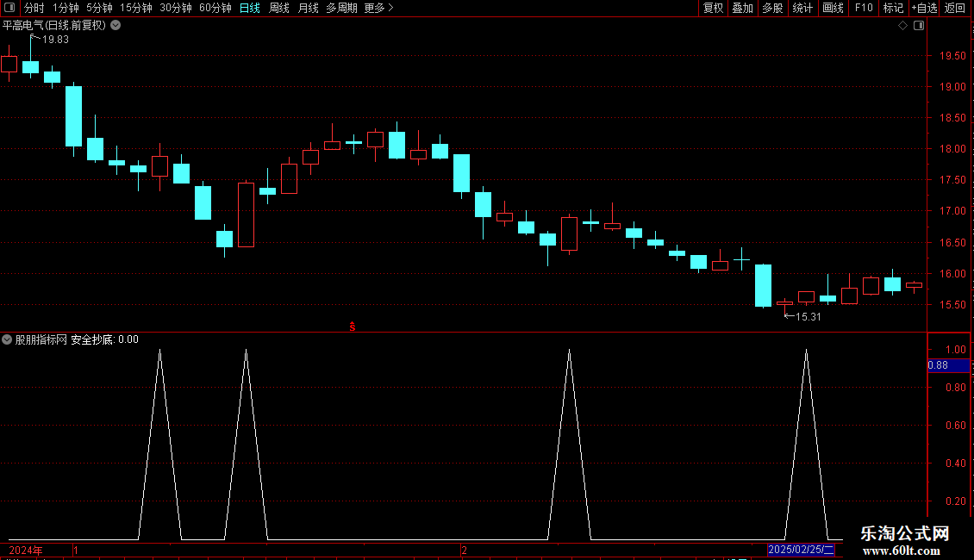Screen dimensions: 974x560
Task: Toggle the left panel icon at top-left
Action: (x=9, y=8)
